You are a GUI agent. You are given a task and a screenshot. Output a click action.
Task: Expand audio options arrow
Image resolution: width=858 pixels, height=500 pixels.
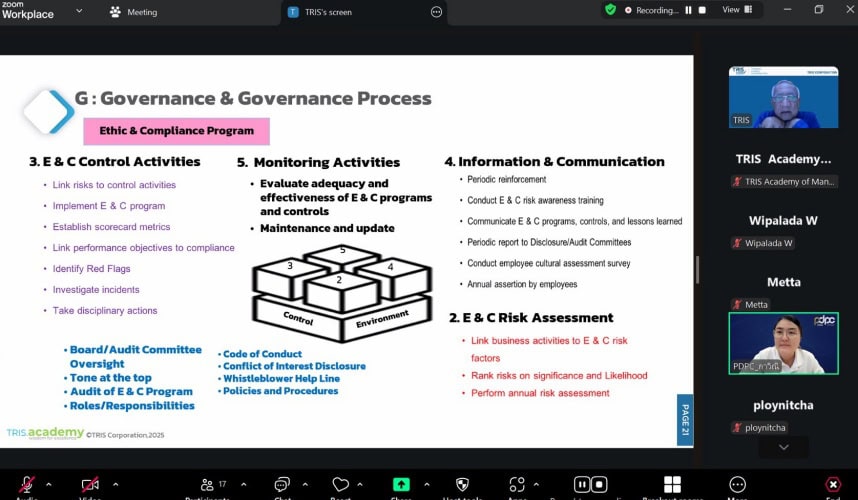pos(49,484)
